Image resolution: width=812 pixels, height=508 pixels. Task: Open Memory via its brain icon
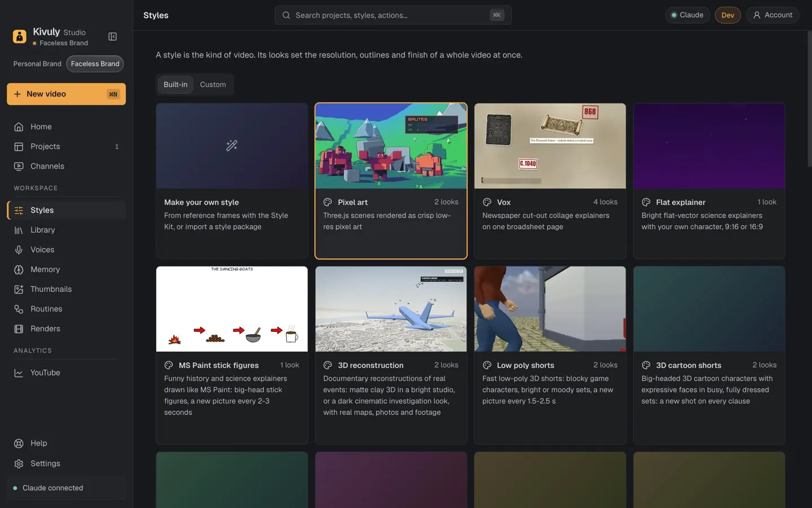click(19, 270)
